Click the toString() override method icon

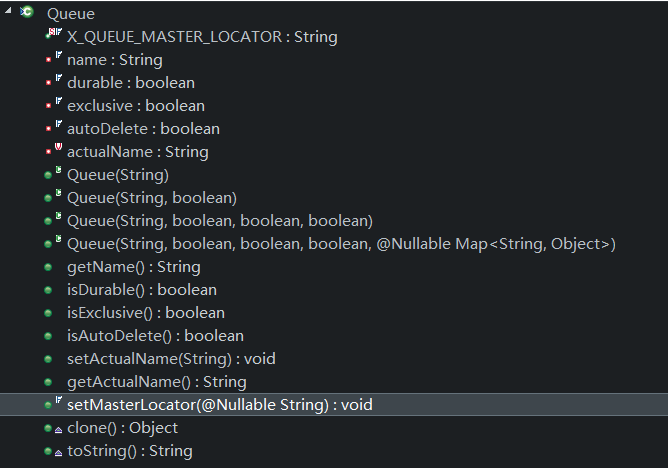coord(52,451)
